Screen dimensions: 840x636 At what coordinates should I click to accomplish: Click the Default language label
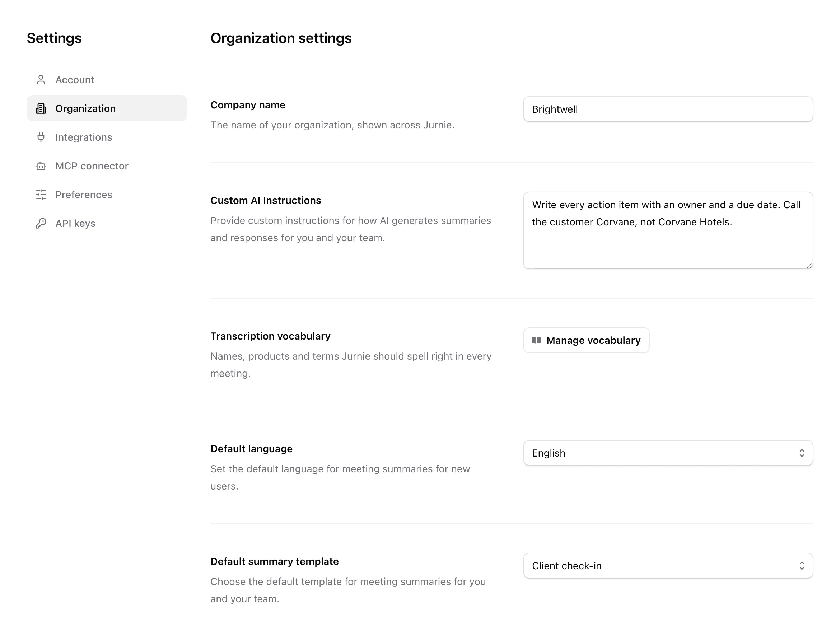point(251,449)
